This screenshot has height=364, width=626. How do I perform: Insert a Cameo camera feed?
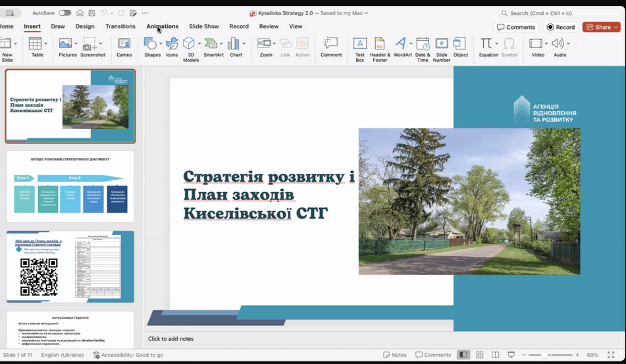(x=124, y=47)
